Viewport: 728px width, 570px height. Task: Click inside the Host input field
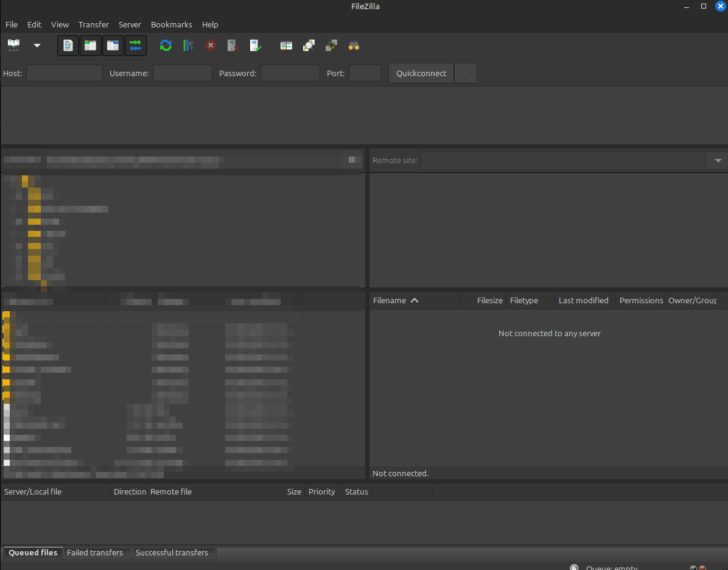pyautogui.click(x=64, y=73)
